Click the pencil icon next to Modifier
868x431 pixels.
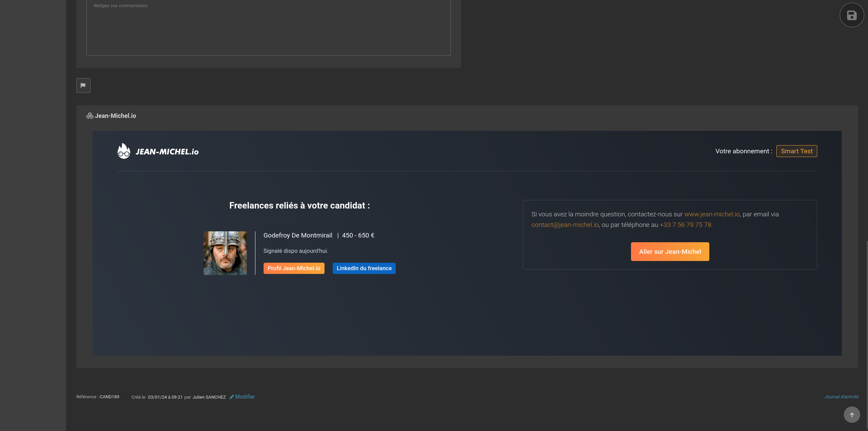[x=232, y=397]
